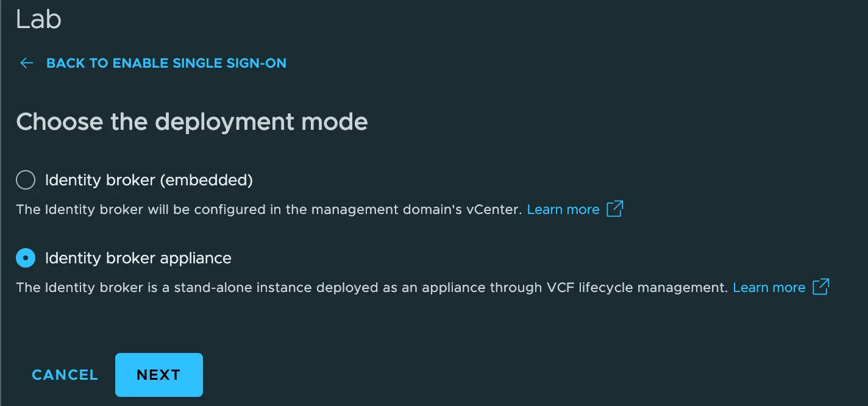Viewport: 868px width, 406px height.
Task: Click the Lab page title
Action: tap(38, 19)
